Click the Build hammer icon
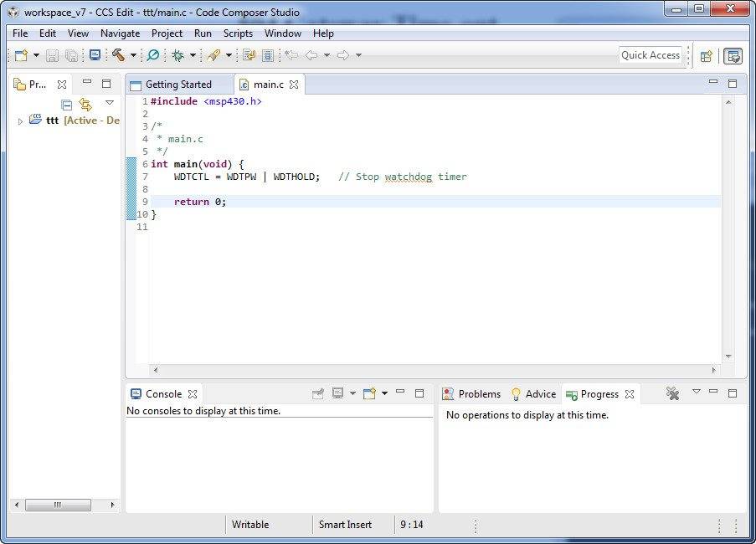The width and height of the screenshot is (756, 544). tap(119, 55)
